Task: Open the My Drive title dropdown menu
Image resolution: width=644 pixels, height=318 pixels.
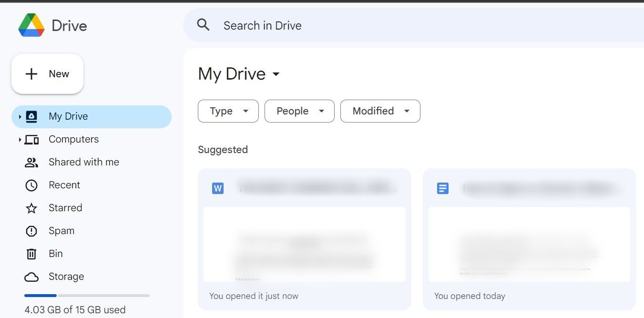Action: coord(276,74)
